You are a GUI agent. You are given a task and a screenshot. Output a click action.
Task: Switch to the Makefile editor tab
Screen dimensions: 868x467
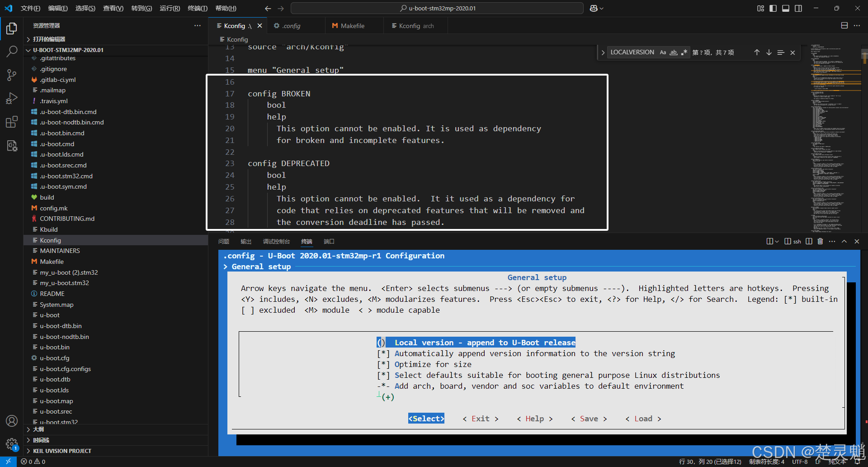354,26
